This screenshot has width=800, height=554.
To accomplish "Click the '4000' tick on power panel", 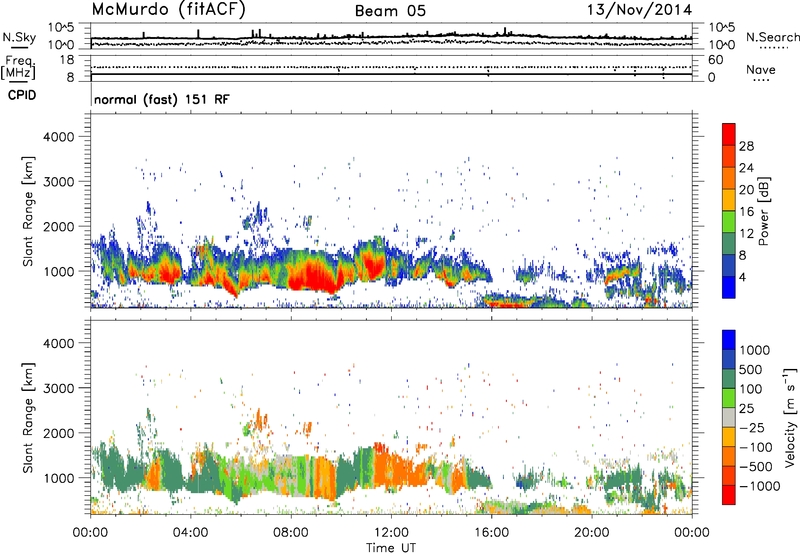I will point(59,137).
